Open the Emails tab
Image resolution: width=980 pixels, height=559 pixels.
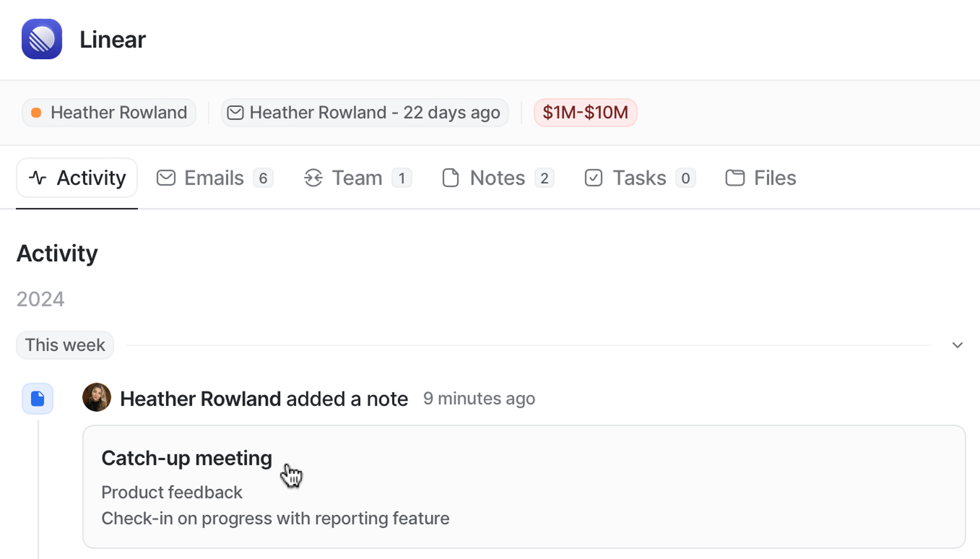214,178
